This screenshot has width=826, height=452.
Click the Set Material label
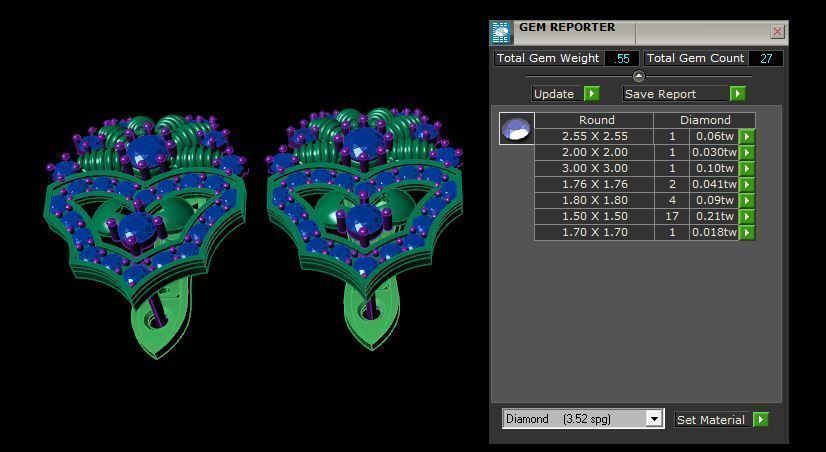[711, 420]
